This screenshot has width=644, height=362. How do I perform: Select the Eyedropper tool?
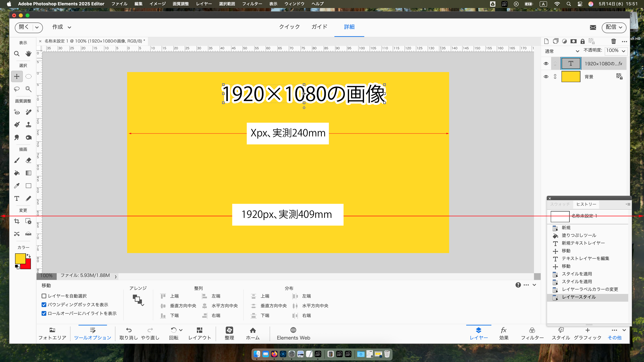17,186
